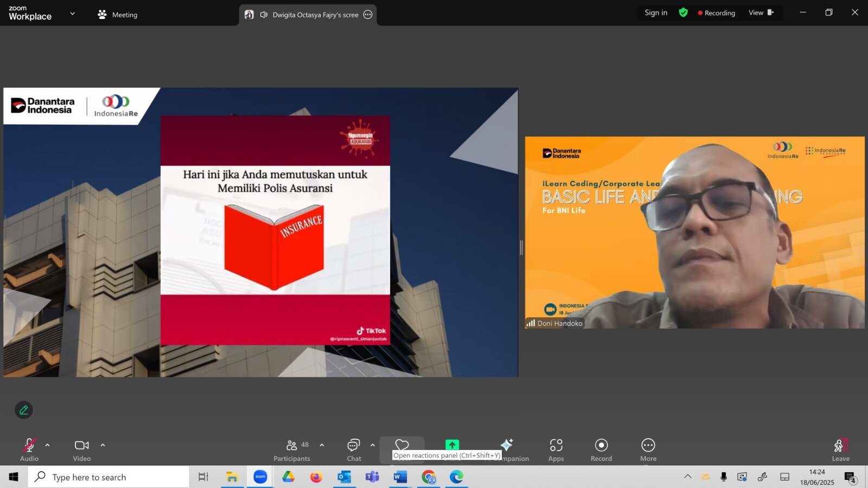Expand video options arrow
868x488 pixels.
(103, 445)
